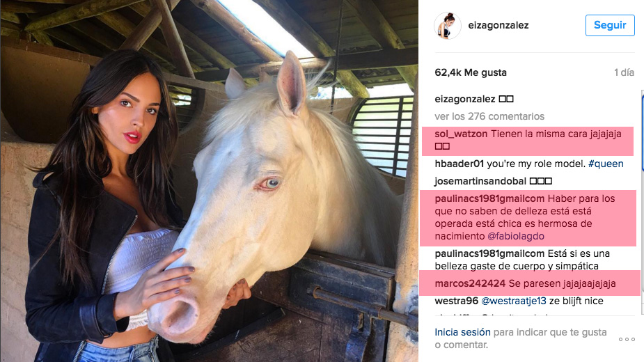Viewport: 644px width, 362px height.
Task: Open sol_watzon commenter profile
Action: click(x=461, y=134)
